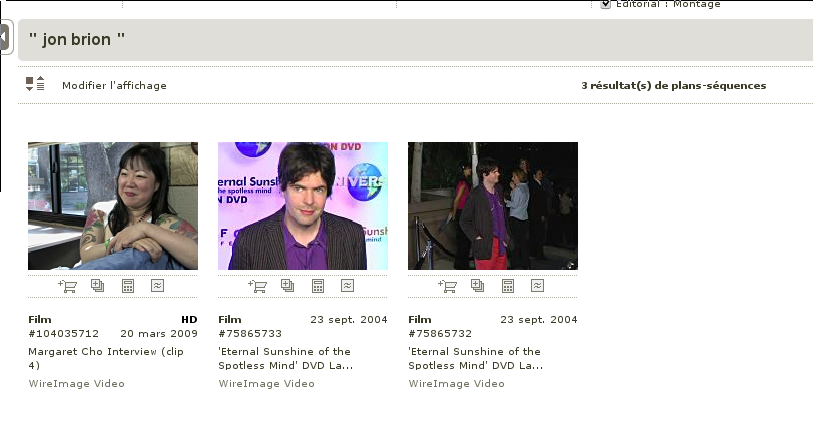Open price calculator for Margaret Cho clip
The image size is (813, 425).
[127, 286]
